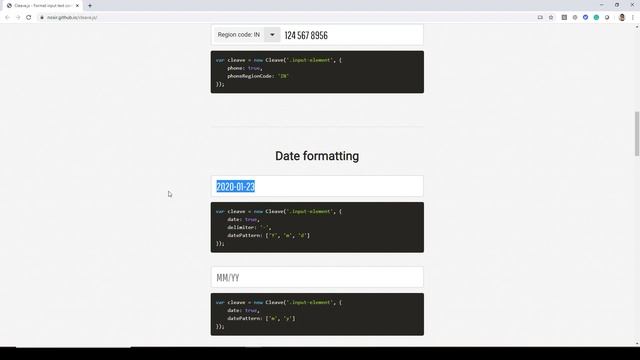Go forward with the browser forward arrow
Image resolution: width=640 pixels, height=360 pixels.
tap(18, 18)
